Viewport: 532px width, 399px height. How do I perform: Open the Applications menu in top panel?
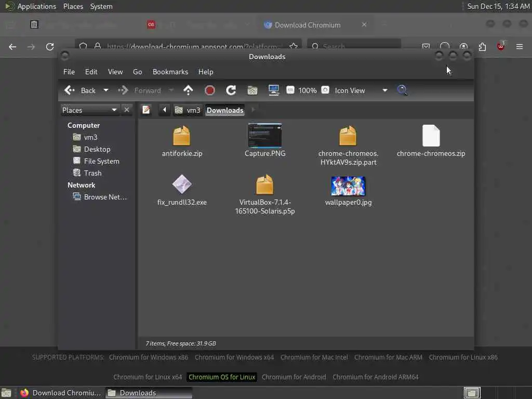click(31, 6)
